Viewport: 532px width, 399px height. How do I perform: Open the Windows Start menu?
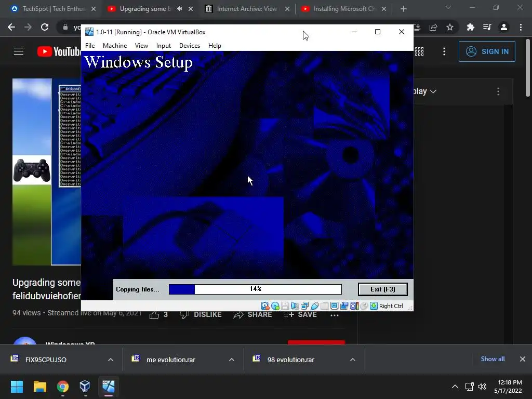coord(17,387)
